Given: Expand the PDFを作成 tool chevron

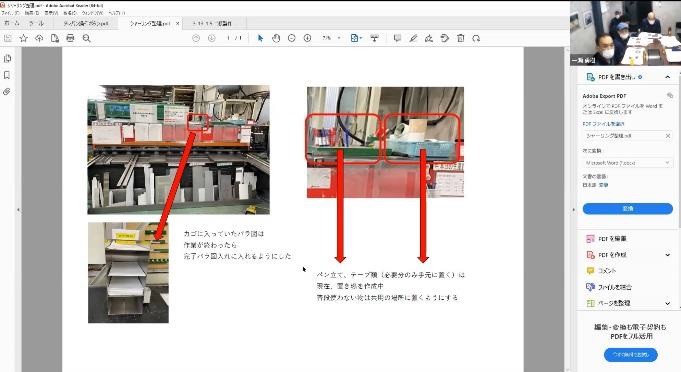Looking at the screenshot, I should pos(668,255).
